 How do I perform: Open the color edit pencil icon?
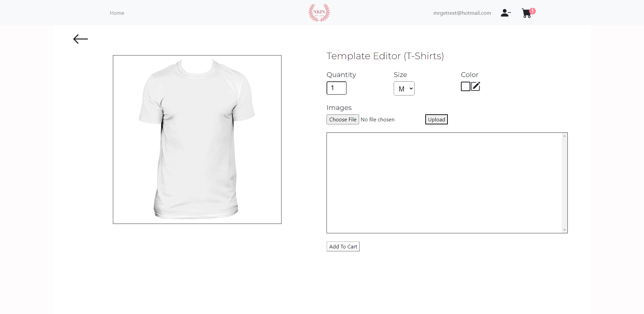476,86
